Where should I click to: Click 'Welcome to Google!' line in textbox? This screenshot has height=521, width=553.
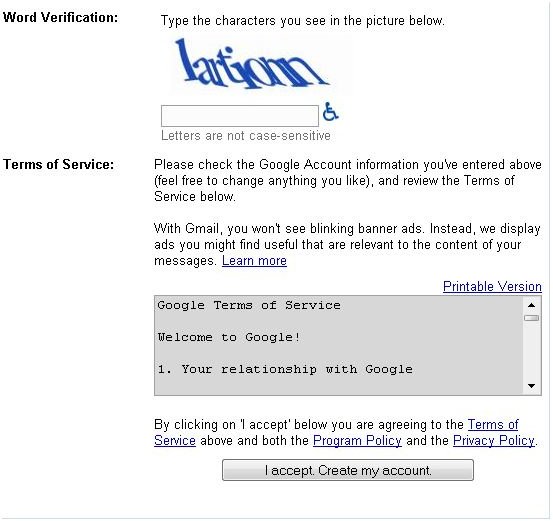229,337
